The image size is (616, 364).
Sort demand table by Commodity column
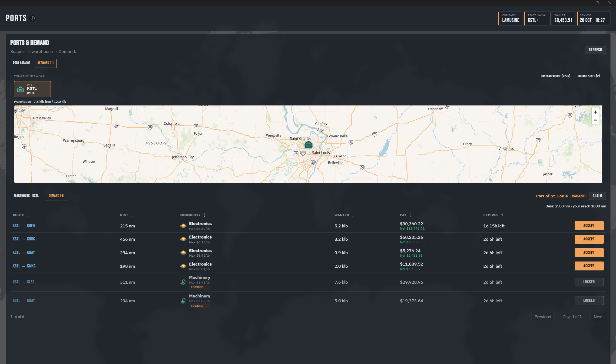pyautogui.click(x=192, y=215)
